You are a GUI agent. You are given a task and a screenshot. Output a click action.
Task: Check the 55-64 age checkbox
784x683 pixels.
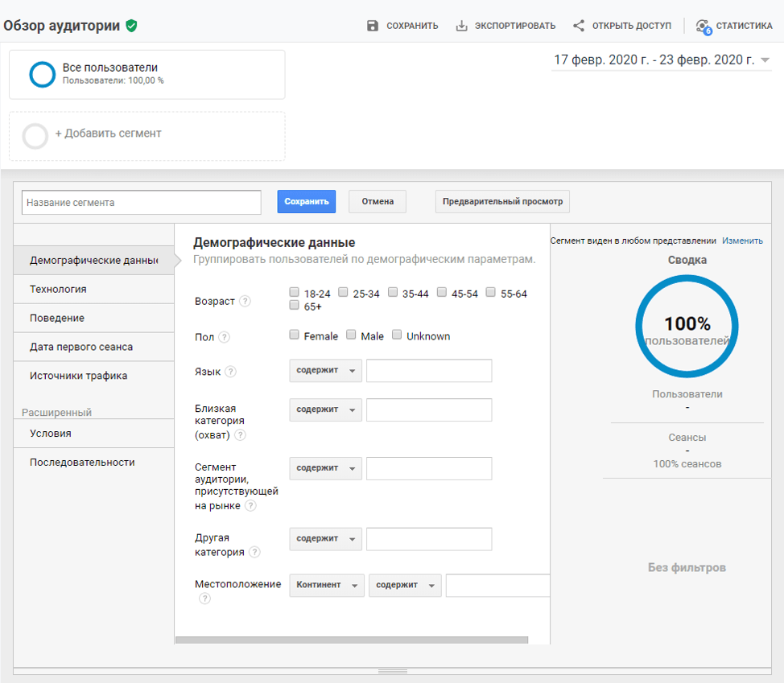click(x=490, y=292)
